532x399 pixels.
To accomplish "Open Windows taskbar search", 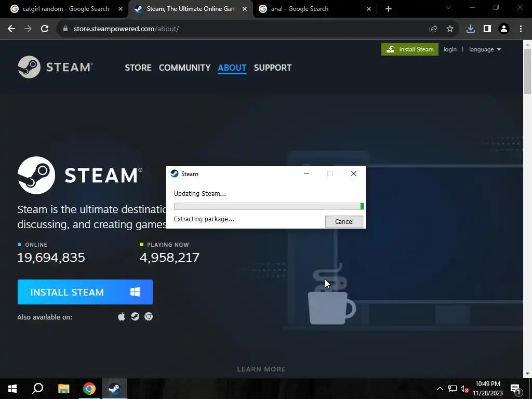I will click(37, 389).
